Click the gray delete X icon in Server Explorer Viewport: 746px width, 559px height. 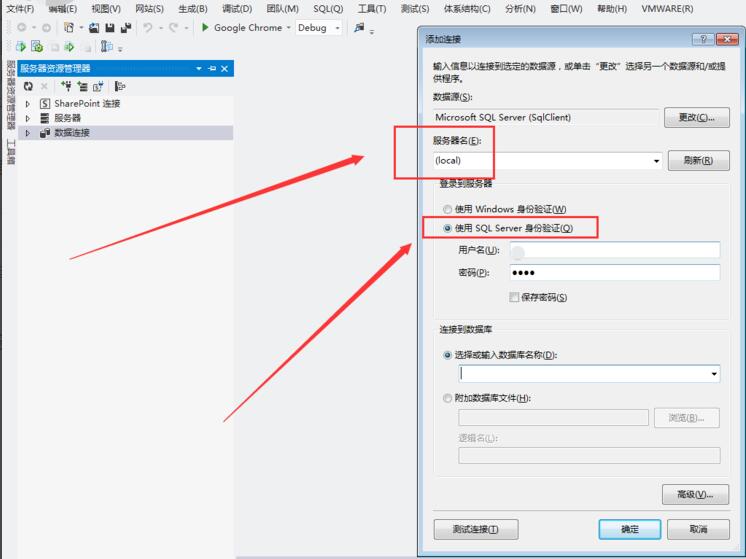44,86
